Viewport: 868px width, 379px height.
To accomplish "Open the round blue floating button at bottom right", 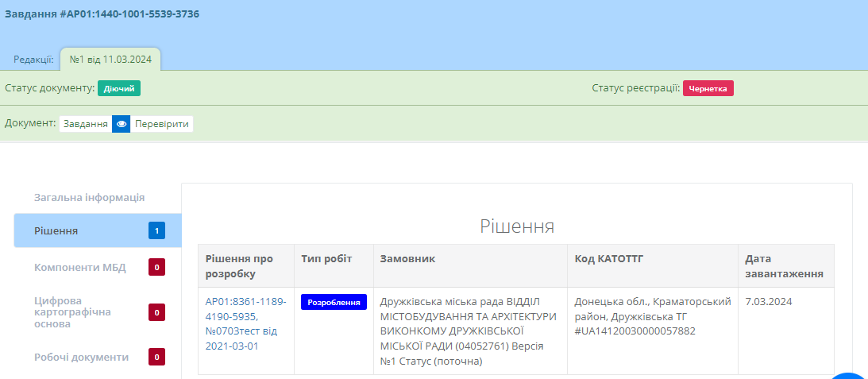I will [x=851, y=375].
